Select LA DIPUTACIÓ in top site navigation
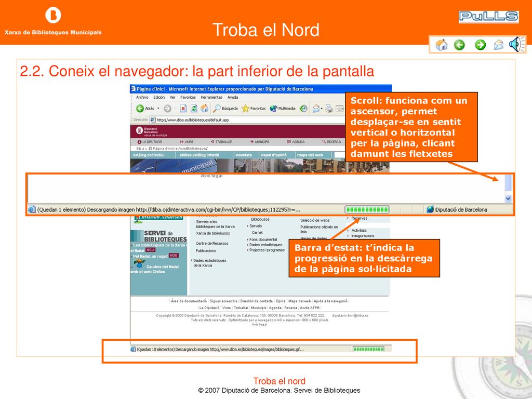The width and height of the screenshot is (532, 399). pos(150,142)
